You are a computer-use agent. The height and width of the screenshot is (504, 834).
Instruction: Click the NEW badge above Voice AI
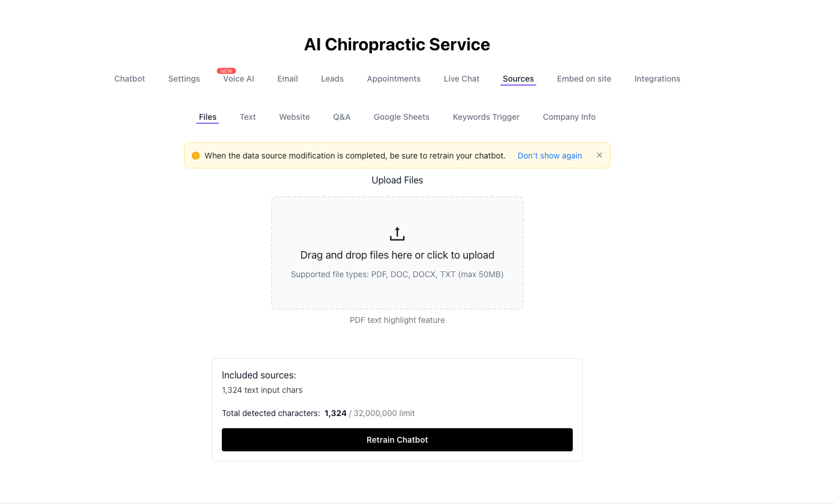coord(226,71)
